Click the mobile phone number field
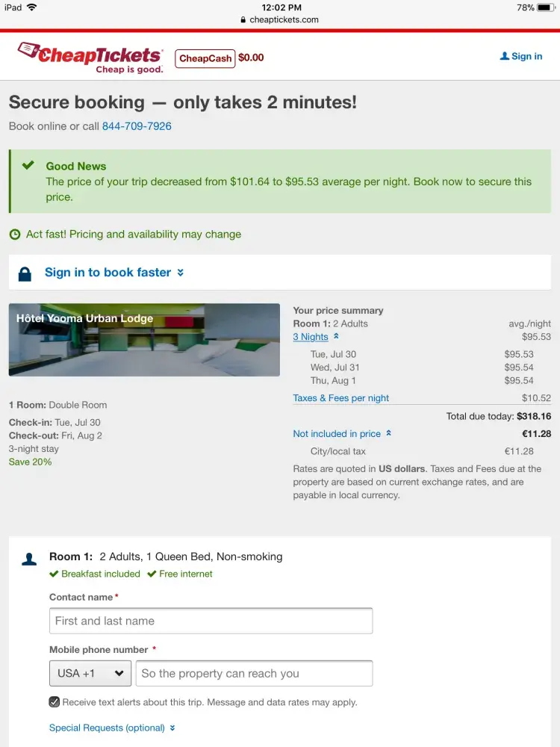Viewport: 560px width, 747px height. coord(254,673)
